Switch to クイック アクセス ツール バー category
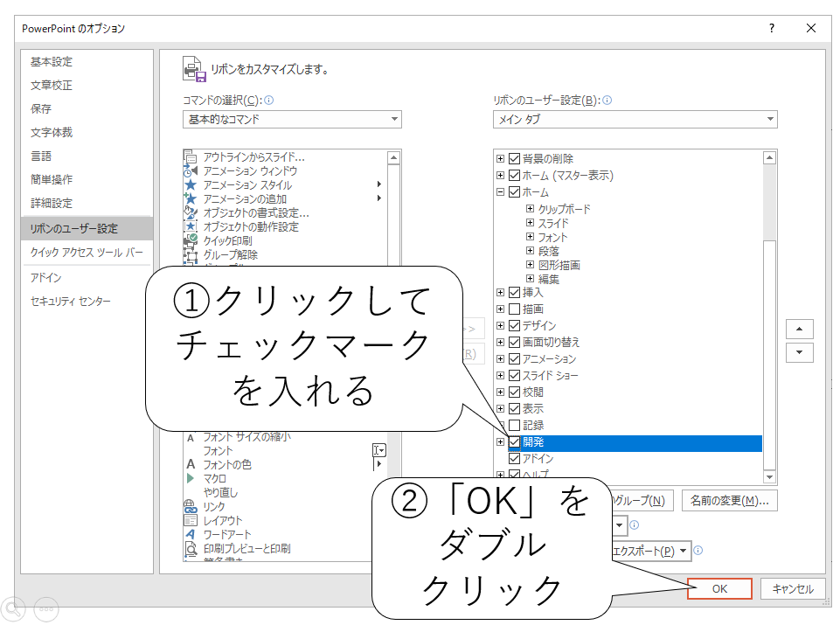Viewport: 840px width, 625px height. [x=87, y=253]
